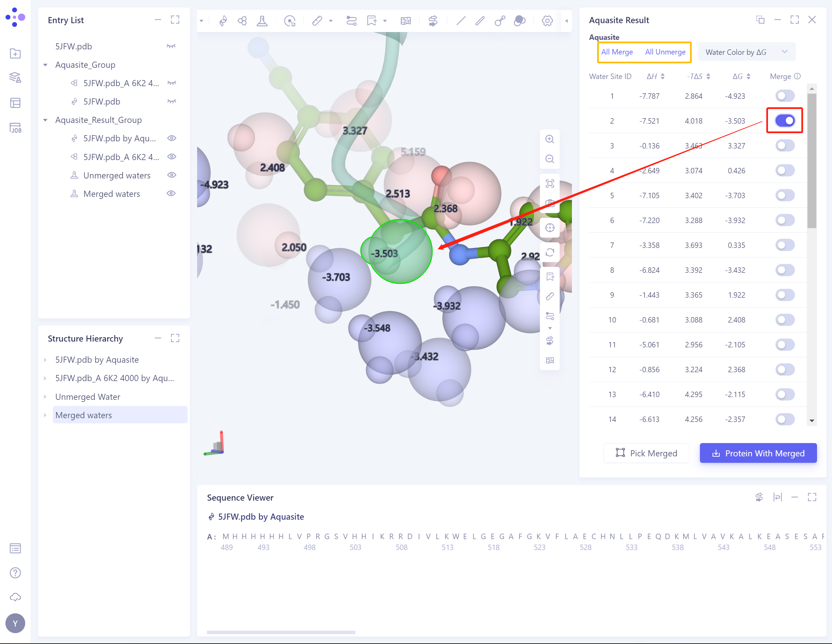
Task: Click the help question mark icon
Action: point(15,572)
